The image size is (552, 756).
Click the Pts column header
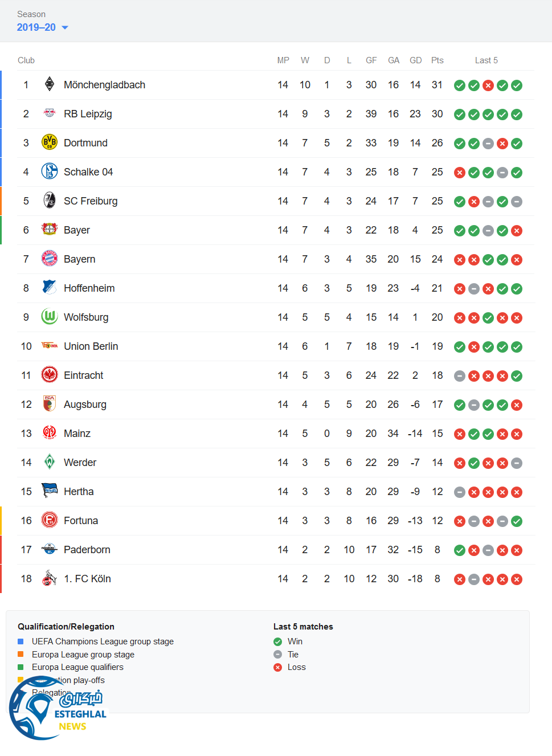[437, 60]
